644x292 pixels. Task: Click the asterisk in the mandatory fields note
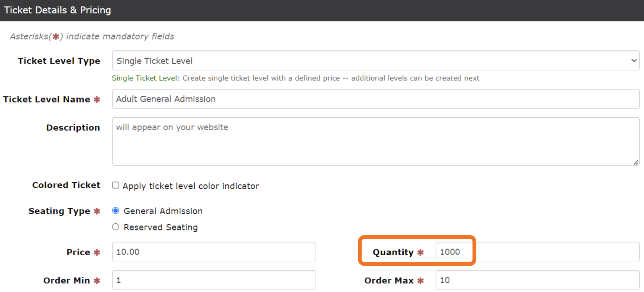coord(56,36)
